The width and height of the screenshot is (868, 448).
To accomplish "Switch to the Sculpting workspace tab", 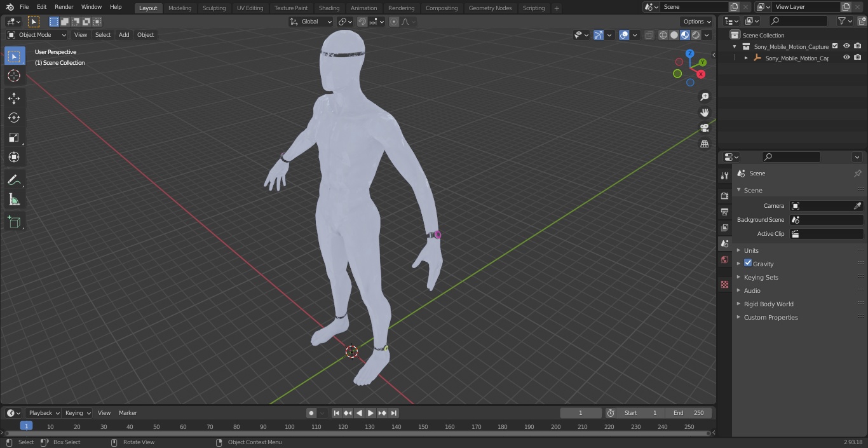I will tap(214, 8).
